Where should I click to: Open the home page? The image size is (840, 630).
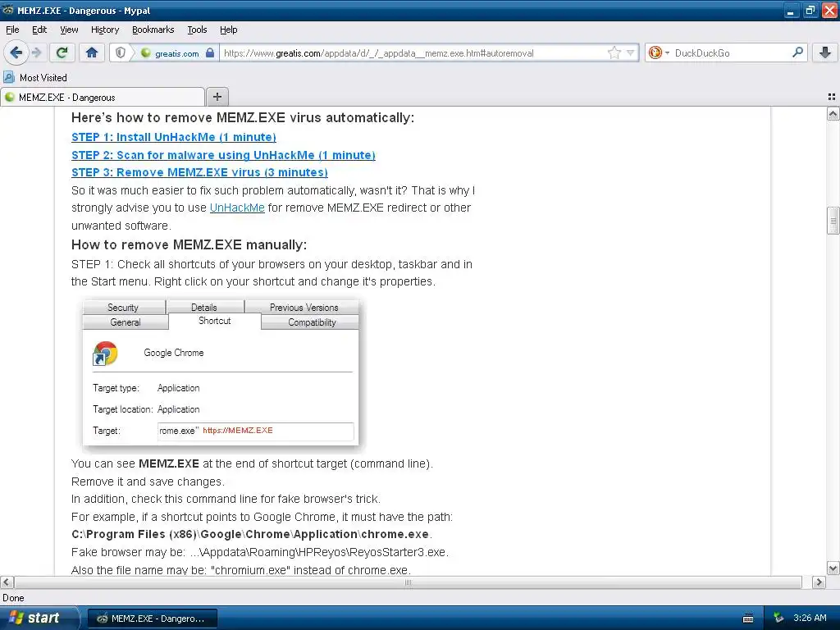[x=92, y=52]
